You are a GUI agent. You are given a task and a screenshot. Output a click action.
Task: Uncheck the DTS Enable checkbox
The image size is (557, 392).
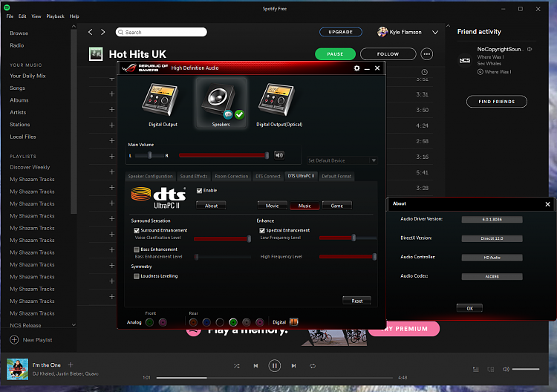click(199, 190)
